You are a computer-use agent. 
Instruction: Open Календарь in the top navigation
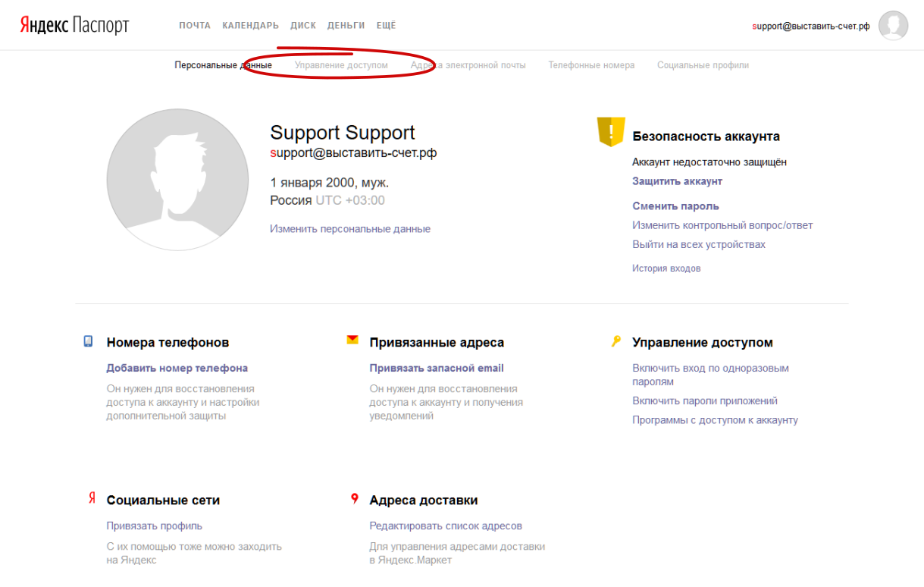[x=251, y=26]
